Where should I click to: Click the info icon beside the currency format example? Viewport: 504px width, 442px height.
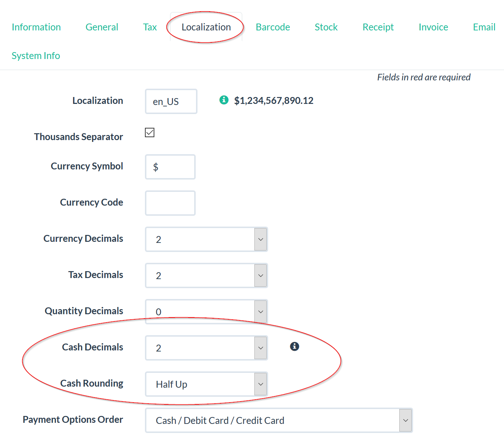pyautogui.click(x=224, y=100)
